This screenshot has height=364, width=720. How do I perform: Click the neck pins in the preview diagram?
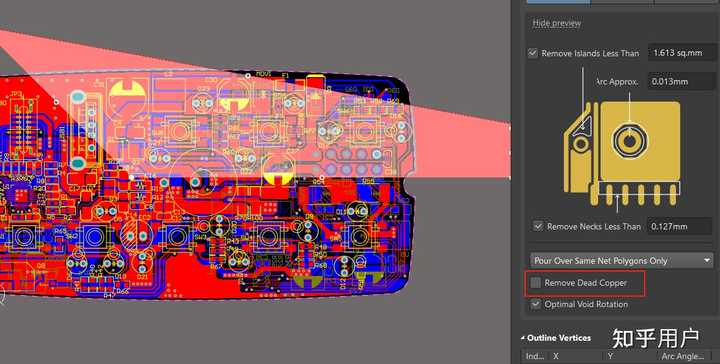[634, 195]
